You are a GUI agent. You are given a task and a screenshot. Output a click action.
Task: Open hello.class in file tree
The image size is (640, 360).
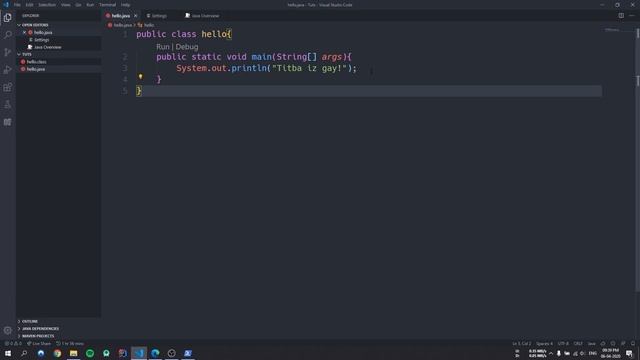(x=36, y=62)
